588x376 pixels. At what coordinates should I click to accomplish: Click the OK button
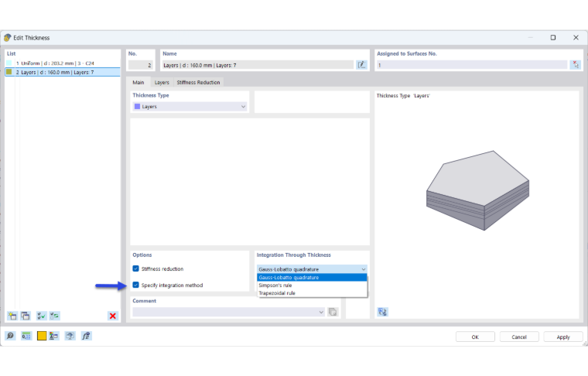[475, 337]
